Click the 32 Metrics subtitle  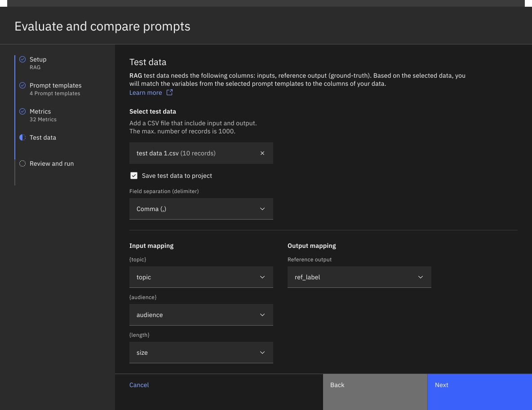click(x=43, y=119)
